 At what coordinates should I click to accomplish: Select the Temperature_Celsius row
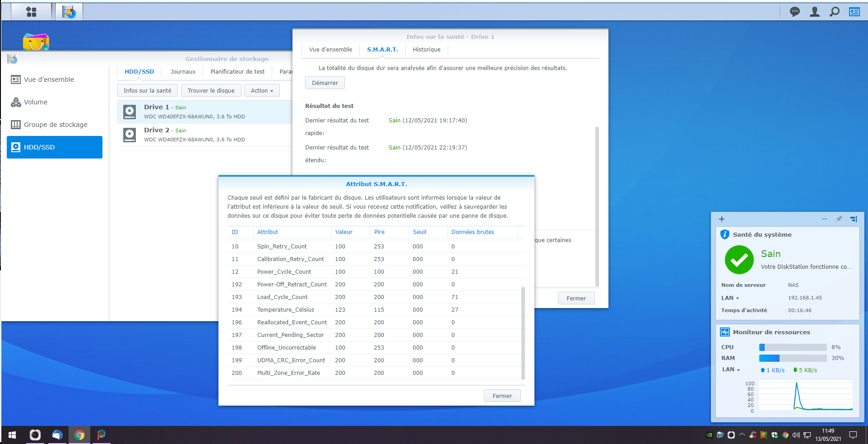[374, 309]
